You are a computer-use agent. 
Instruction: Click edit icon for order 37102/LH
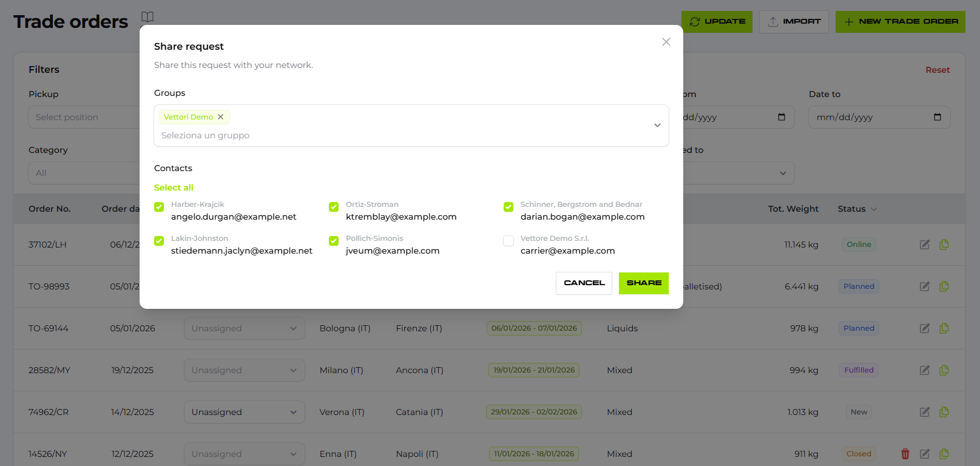click(x=924, y=245)
